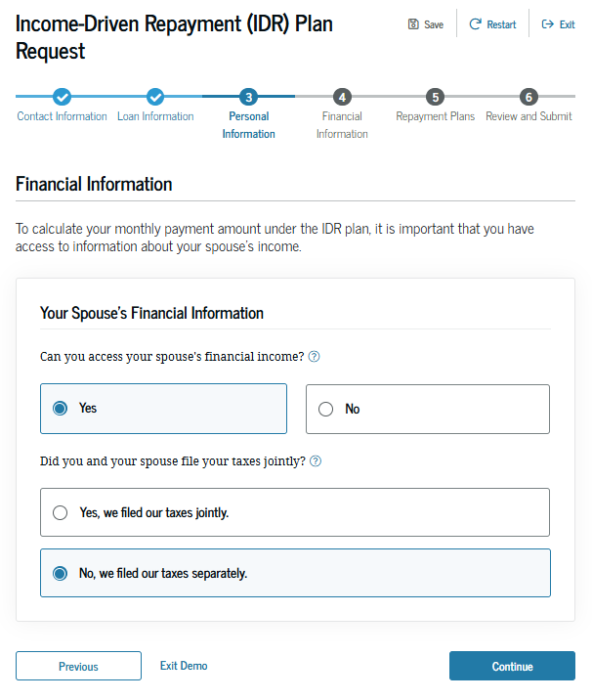Choose "Yes, we filed our taxes jointly"

tap(295, 512)
